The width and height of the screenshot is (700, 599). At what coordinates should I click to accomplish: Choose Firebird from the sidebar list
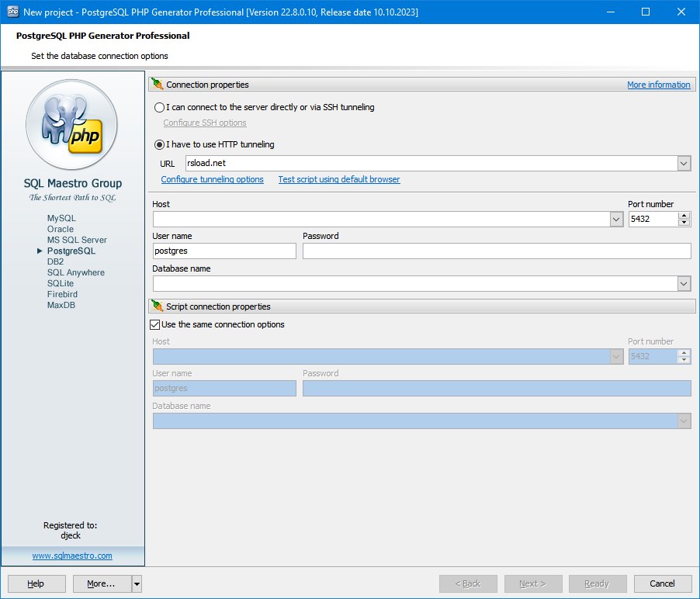point(62,295)
